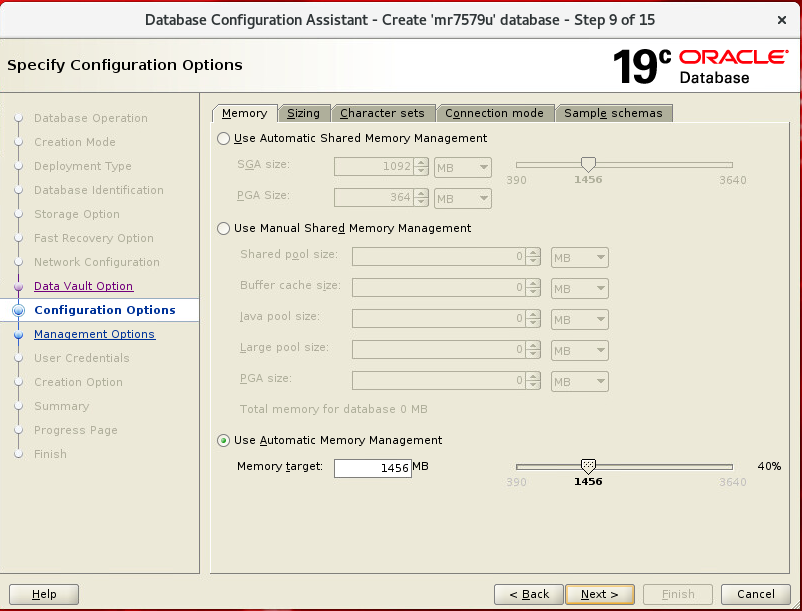Click the SGA size spinner arrows
The width and height of the screenshot is (802, 611).
click(x=421, y=167)
